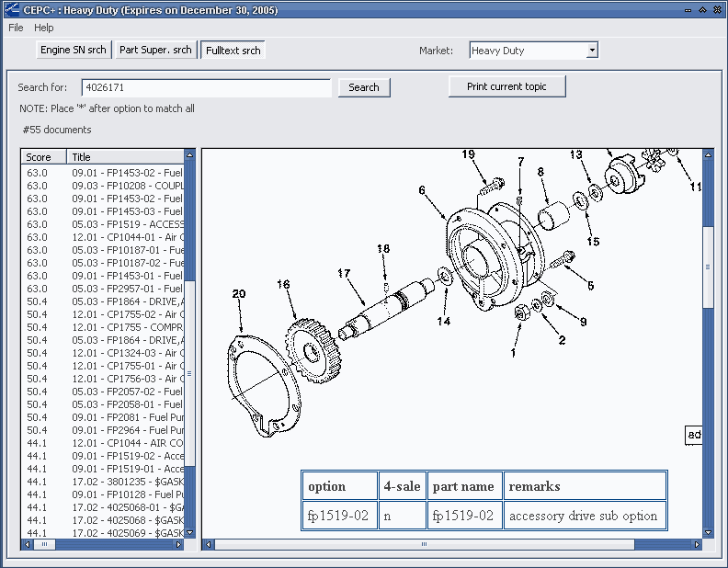Click the Print current topic button
The image size is (728, 568).
[506, 86]
